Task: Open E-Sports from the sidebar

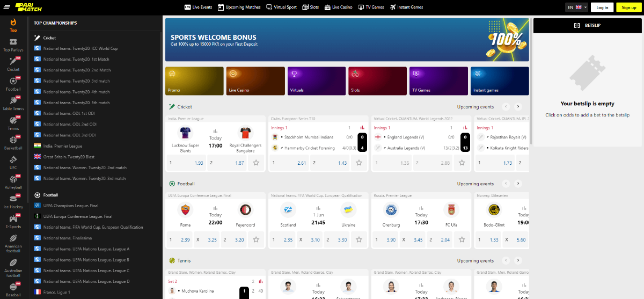Action: click(13, 221)
